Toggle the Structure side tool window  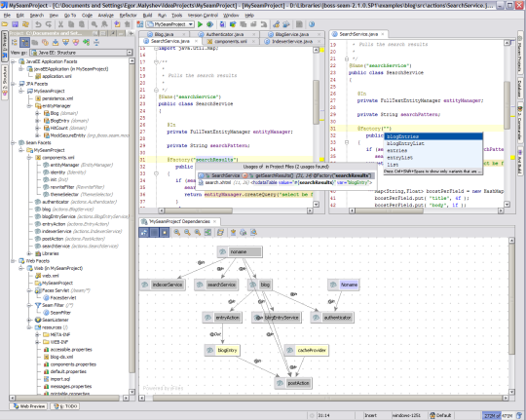tap(5, 82)
